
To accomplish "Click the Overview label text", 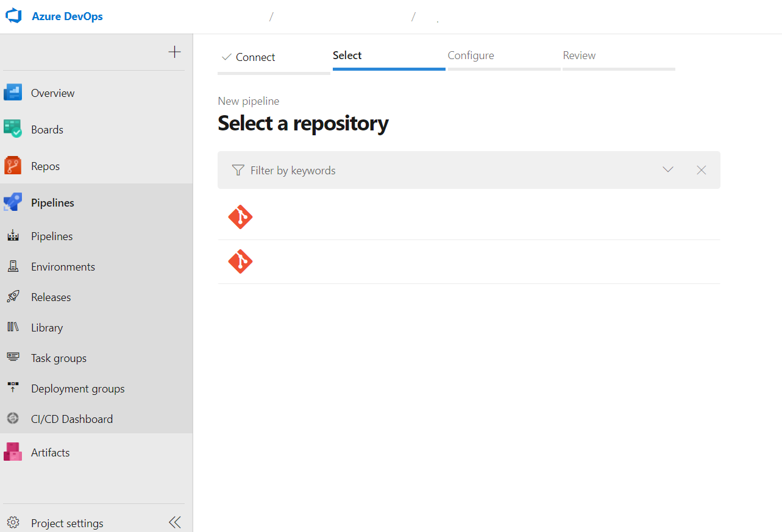I will click(x=52, y=93).
